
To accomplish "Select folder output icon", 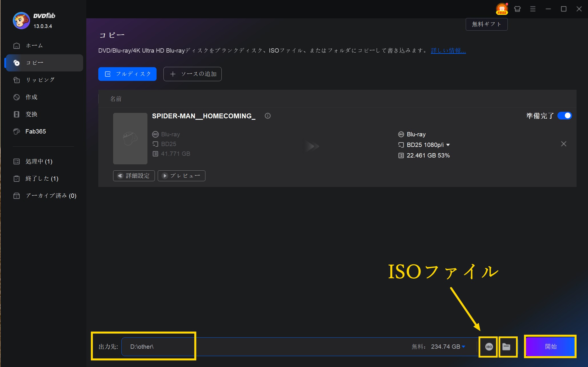I will 506,347.
